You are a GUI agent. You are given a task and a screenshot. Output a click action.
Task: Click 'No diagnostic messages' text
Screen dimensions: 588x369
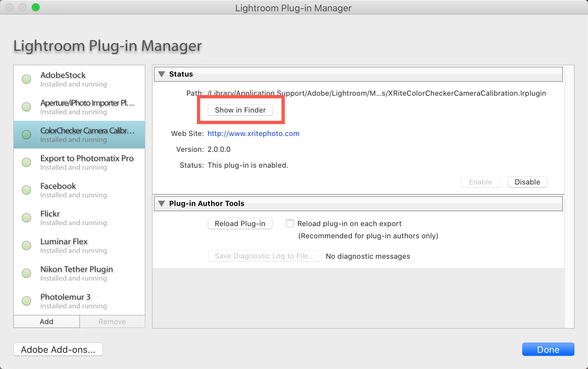pyautogui.click(x=368, y=256)
